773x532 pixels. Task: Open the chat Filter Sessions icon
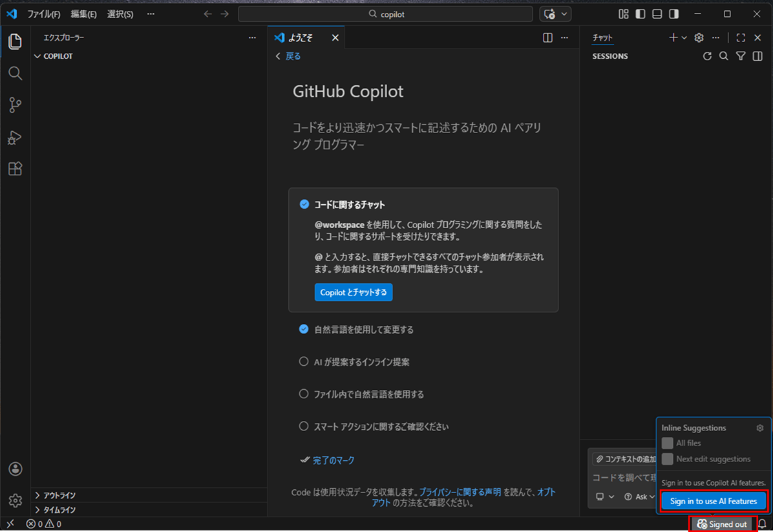click(741, 56)
